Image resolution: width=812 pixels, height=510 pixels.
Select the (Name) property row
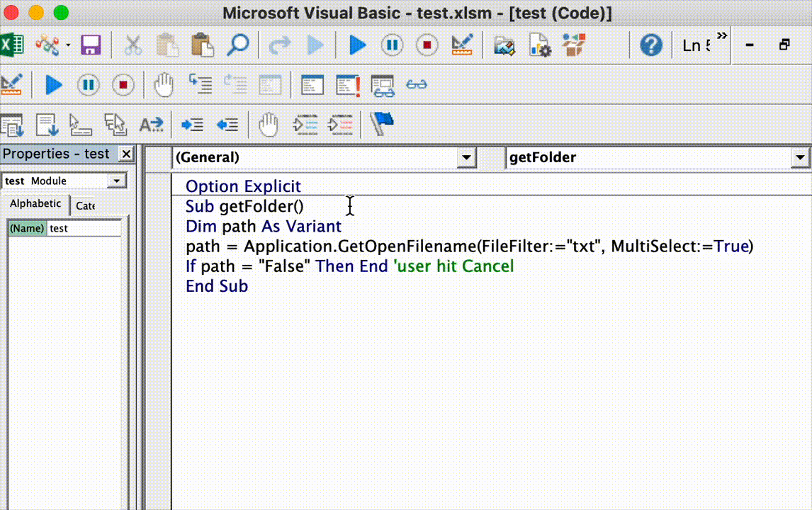tap(64, 228)
